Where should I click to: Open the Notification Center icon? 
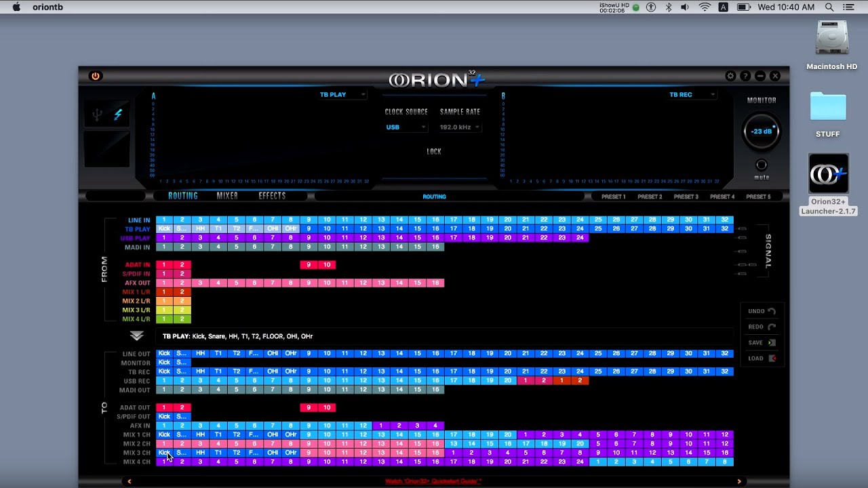848,7
